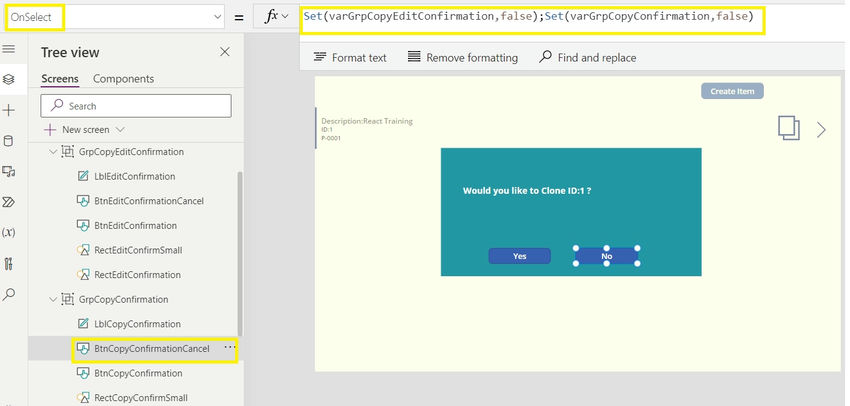Collapse the GrpCopyEditConfirmation group

53,152
